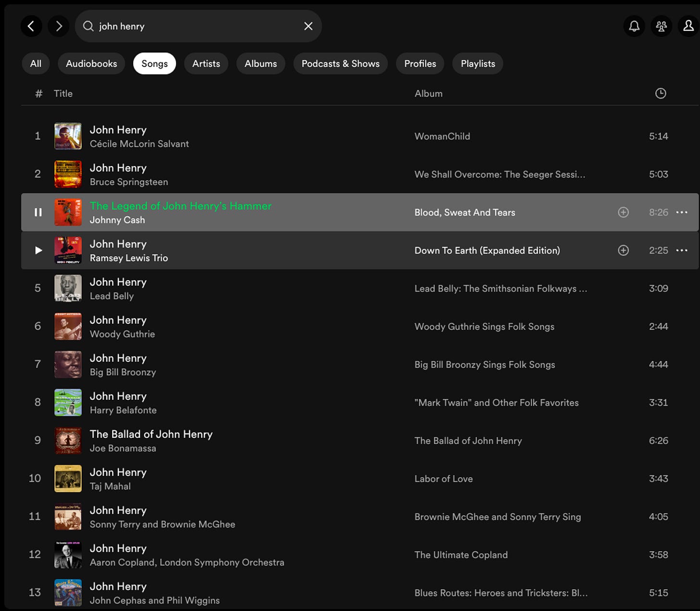The width and height of the screenshot is (700, 611).
Task: Open Cécile McLorin Salvant artist link
Action: click(139, 144)
